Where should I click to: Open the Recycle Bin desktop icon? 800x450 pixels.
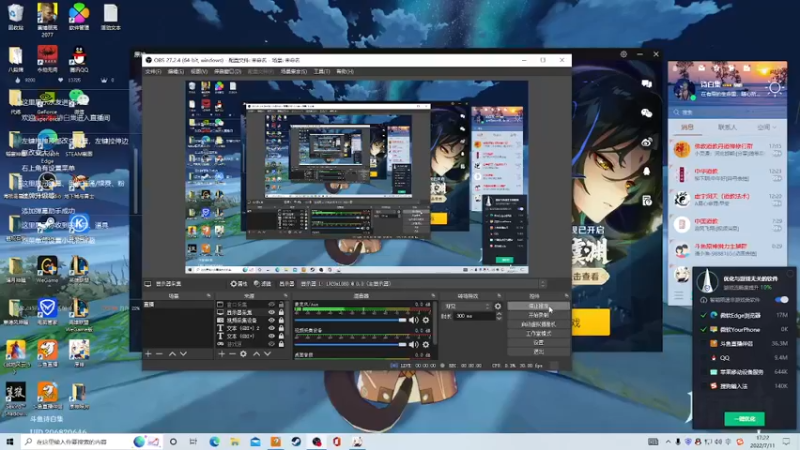tap(16, 16)
